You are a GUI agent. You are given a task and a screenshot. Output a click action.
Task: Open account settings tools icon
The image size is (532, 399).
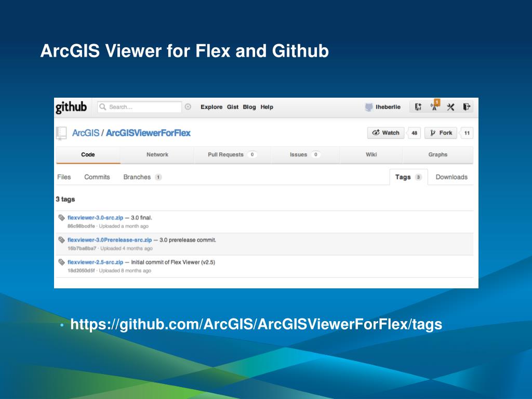pos(450,107)
